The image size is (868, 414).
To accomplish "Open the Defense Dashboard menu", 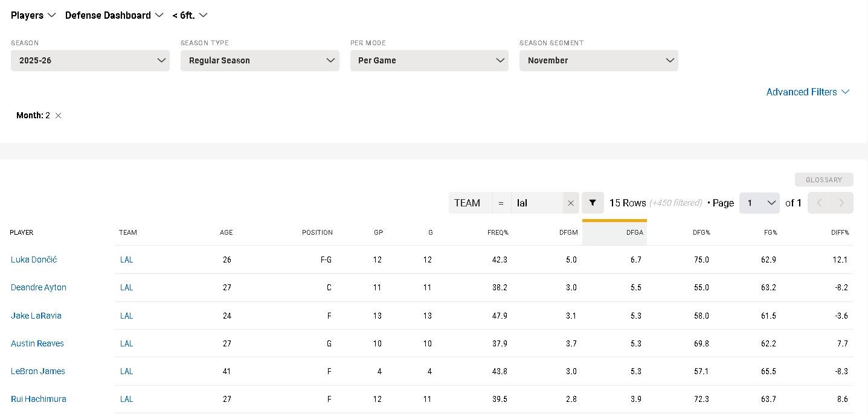I will tap(114, 15).
